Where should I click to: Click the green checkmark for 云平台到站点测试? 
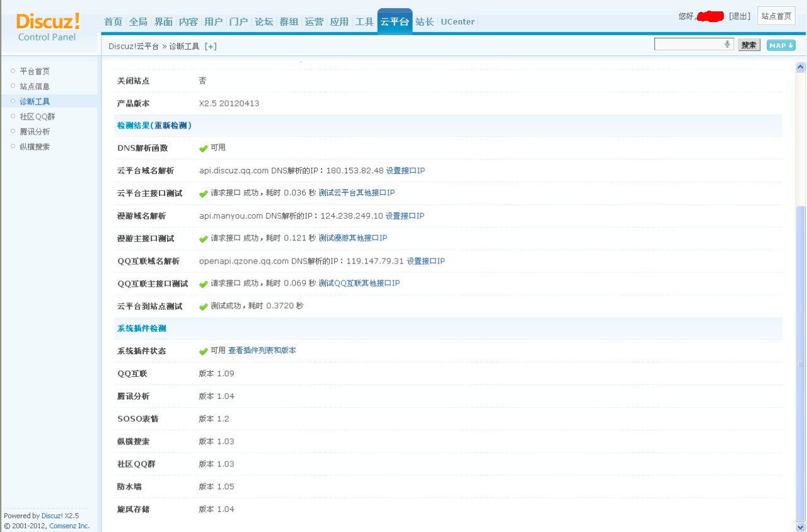(x=203, y=306)
